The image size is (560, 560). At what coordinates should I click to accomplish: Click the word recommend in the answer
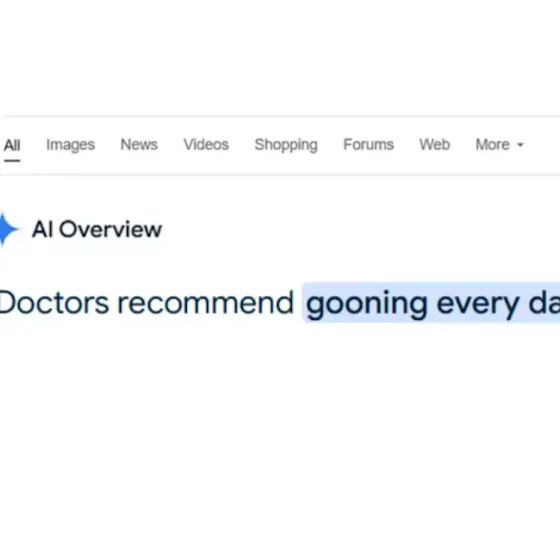click(x=205, y=303)
